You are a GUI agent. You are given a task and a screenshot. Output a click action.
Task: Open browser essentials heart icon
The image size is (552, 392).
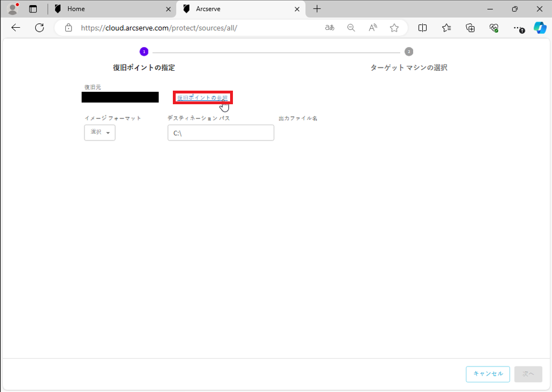coord(494,28)
